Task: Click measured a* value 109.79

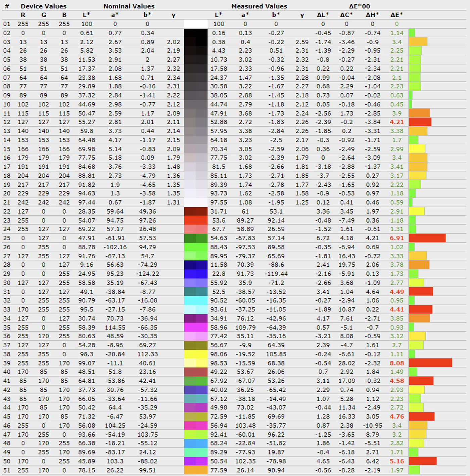Action: pyautogui.click(x=245, y=328)
